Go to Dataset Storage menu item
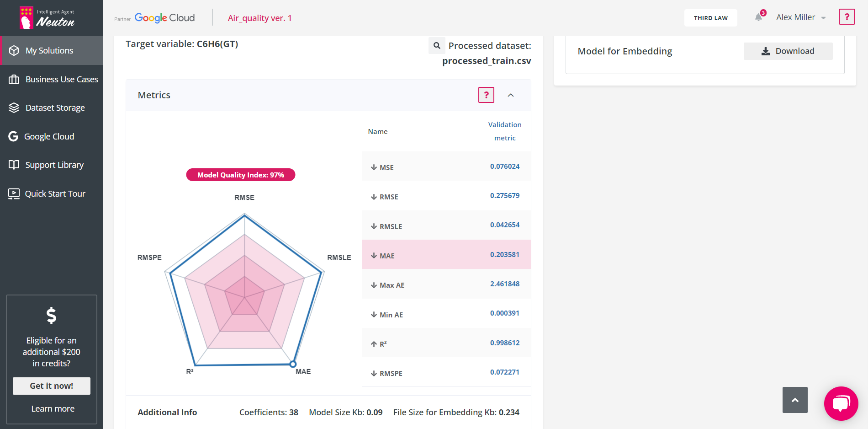Viewport: 868px width, 429px height. (x=55, y=108)
